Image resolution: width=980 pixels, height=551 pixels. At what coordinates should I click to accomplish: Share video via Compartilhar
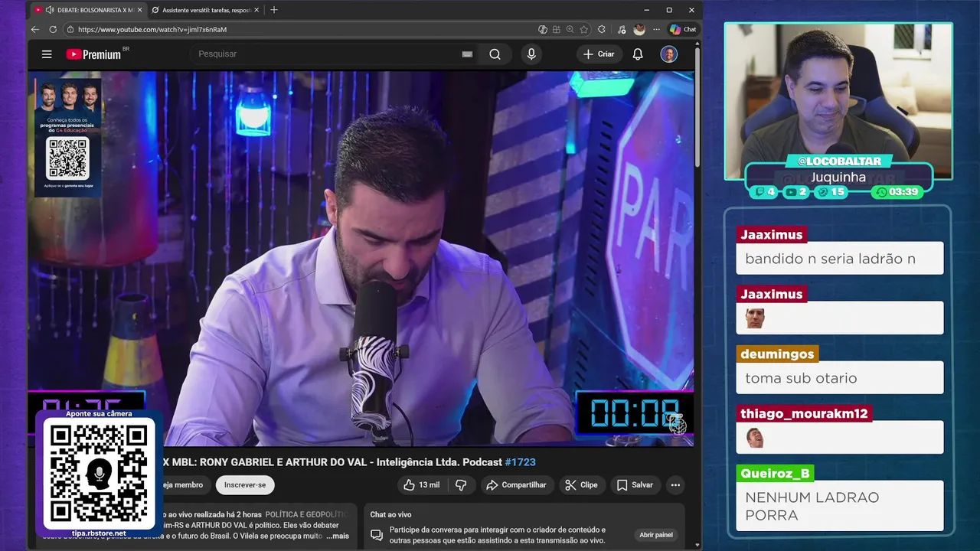click(517, 485)
